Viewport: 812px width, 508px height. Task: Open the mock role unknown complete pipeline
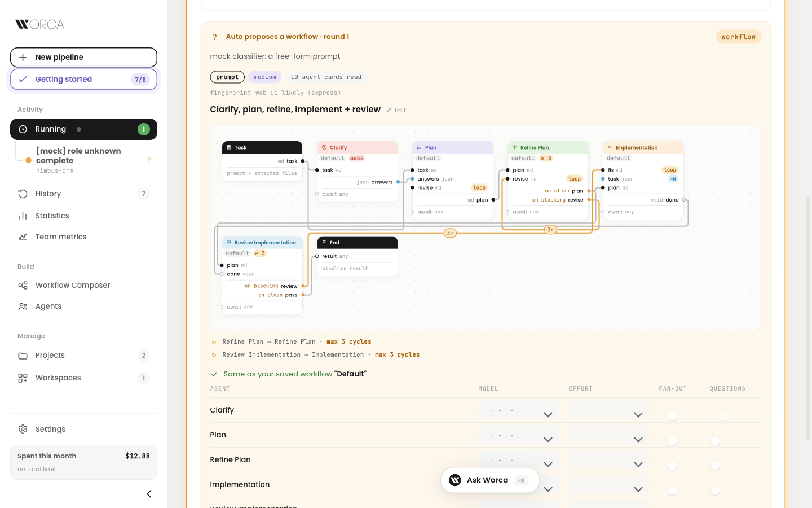[x=83, y=160]
